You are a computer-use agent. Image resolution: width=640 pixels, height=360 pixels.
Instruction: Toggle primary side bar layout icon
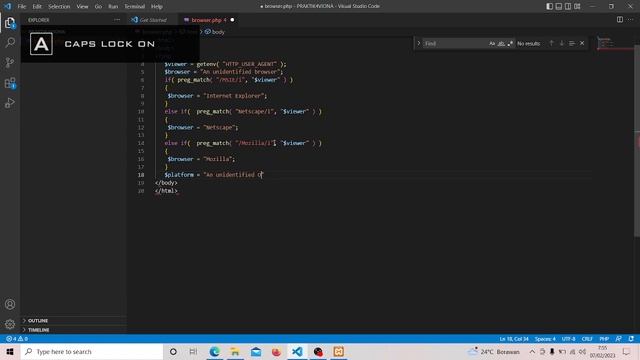click(x=549, y=6)
